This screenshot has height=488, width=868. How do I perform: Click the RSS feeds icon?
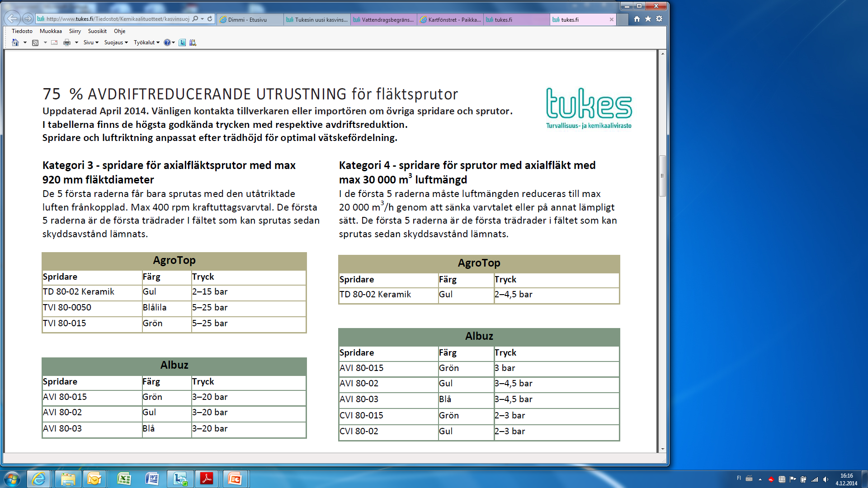[x=35, y=42]
